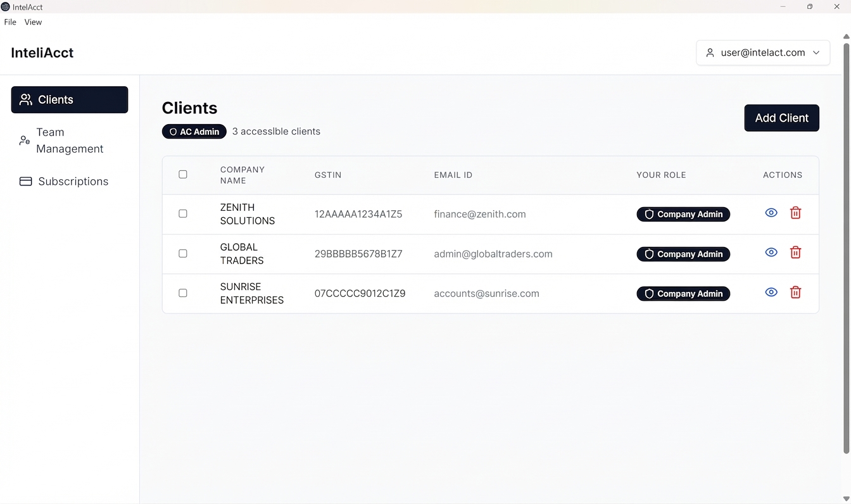
Task: Select all clients via the header checkbox
Action: 183,174
